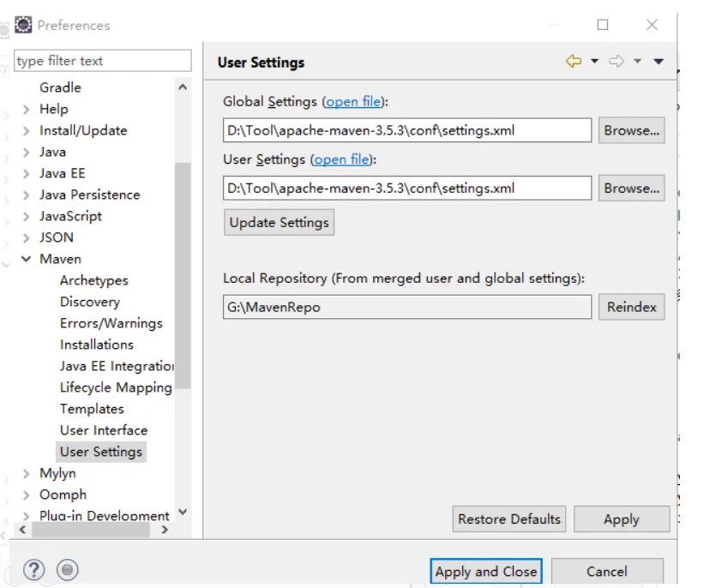
Task: Expand the JSON tree node
Action: [26, 238]
